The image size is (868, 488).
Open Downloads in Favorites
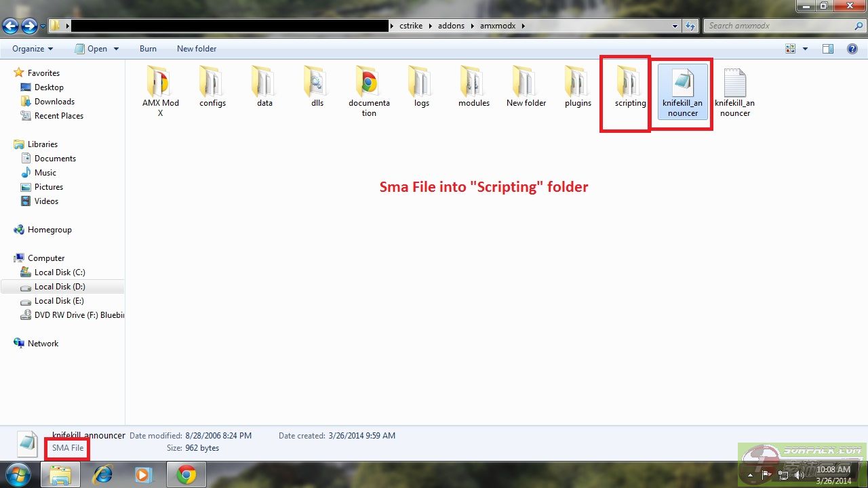click(x=54, y=102)
